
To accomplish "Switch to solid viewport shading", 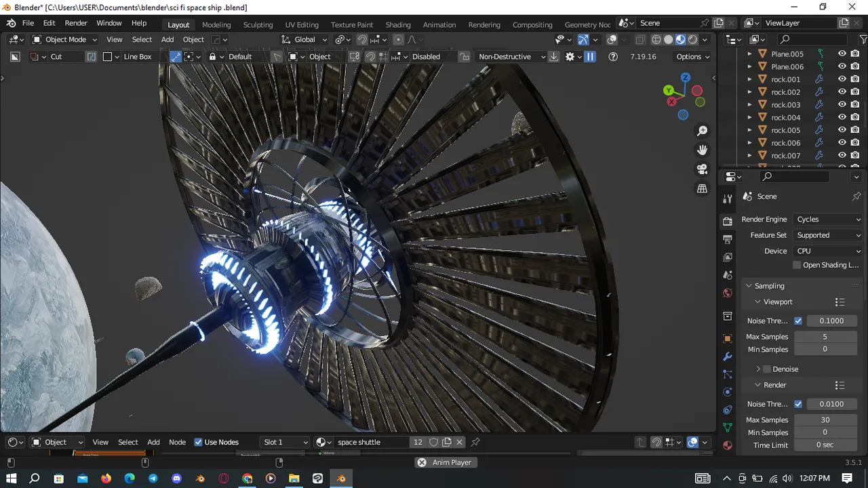I will (x=668, y=39).
